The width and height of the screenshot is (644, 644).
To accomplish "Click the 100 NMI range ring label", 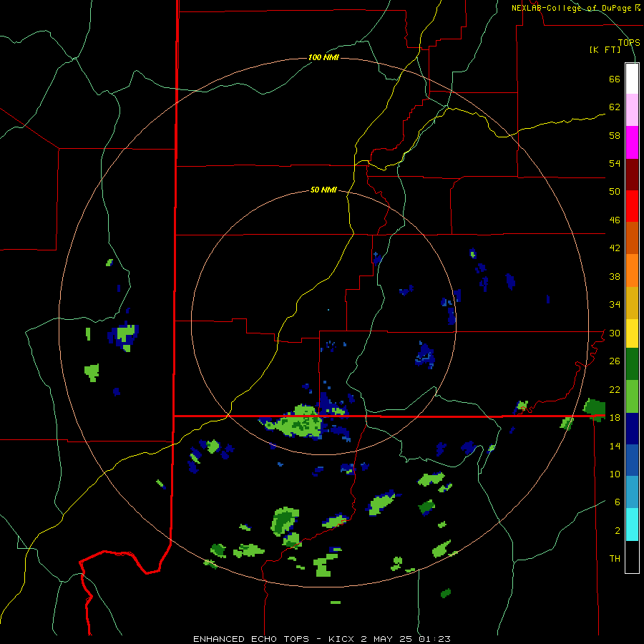I will pos(323,57).
